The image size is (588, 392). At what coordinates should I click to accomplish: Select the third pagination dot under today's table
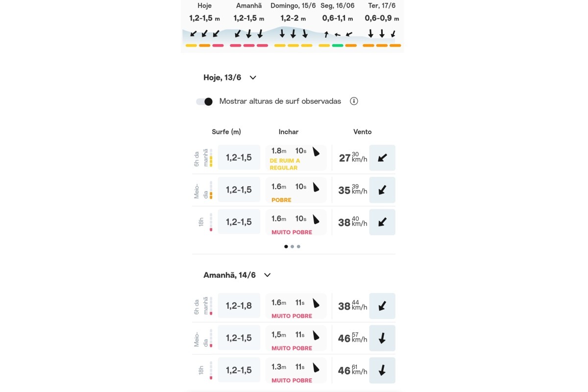pyautogui.click(x=298, y=246)
